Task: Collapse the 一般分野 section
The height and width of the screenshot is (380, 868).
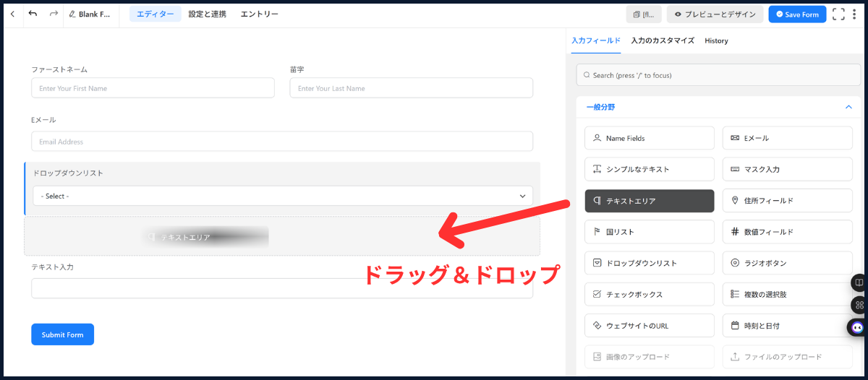Action: point(848,107)
